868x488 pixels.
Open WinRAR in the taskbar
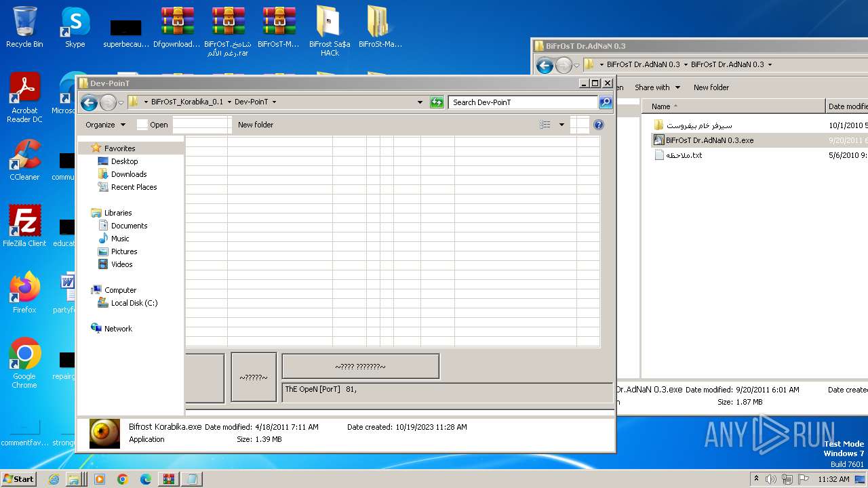click(169, 479)
